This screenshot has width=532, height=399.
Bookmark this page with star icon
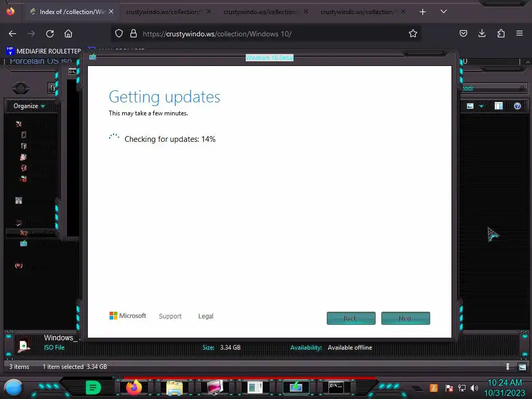coord(413,33)
